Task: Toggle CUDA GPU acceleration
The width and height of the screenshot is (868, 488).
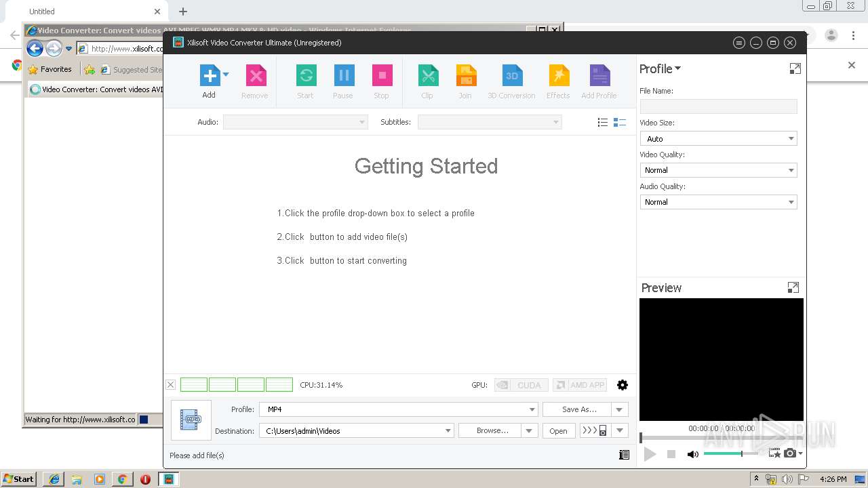Action: [x=521, y=385]
